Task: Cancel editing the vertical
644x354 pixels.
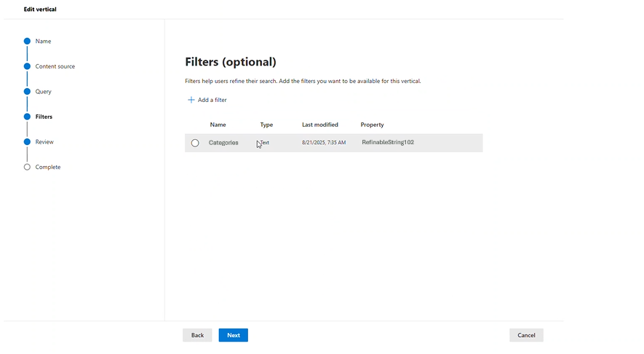Action: [526, 335]
